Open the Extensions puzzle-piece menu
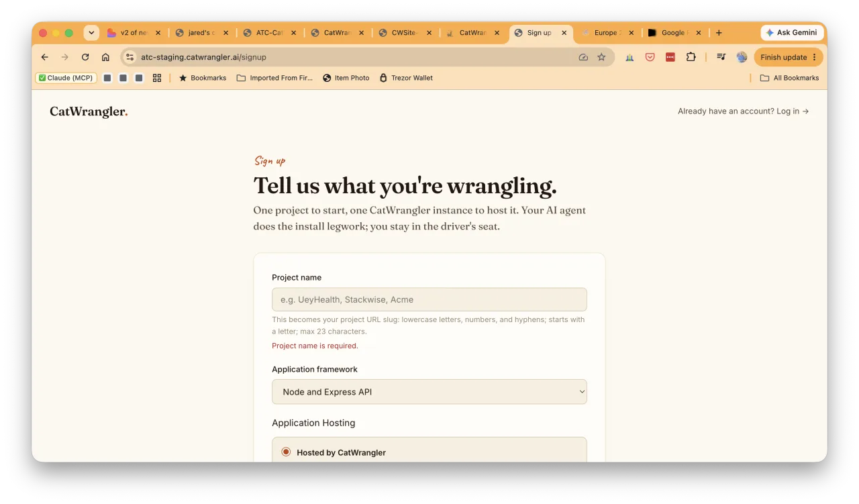 (691, 57)
